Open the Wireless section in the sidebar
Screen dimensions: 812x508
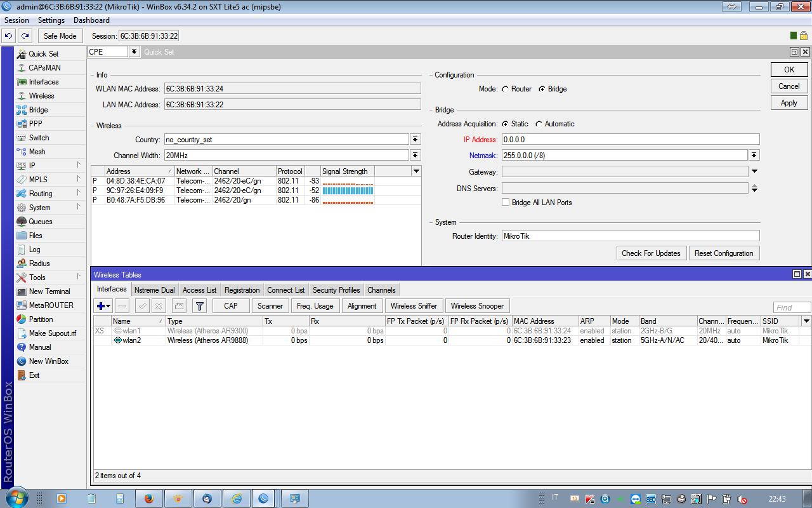(39, 95)
